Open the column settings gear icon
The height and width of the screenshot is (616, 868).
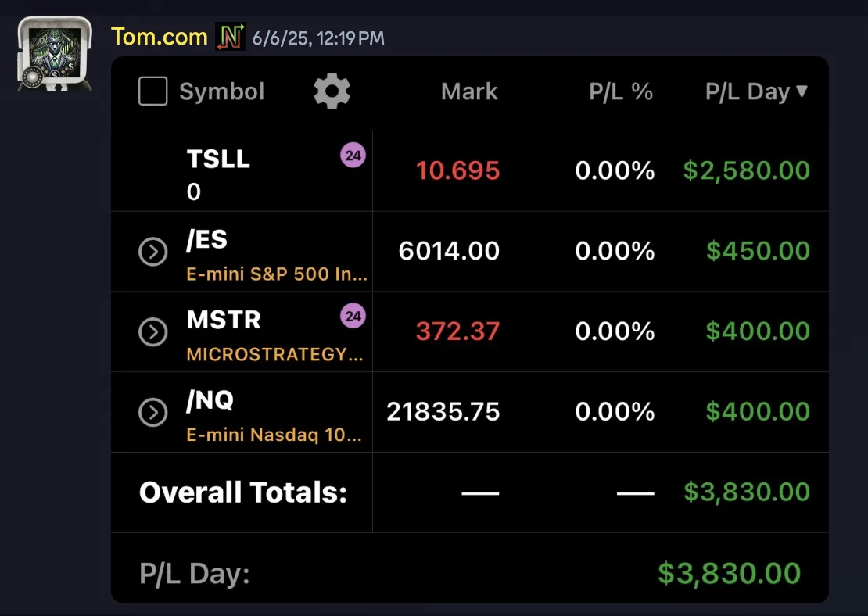(332, 91)
